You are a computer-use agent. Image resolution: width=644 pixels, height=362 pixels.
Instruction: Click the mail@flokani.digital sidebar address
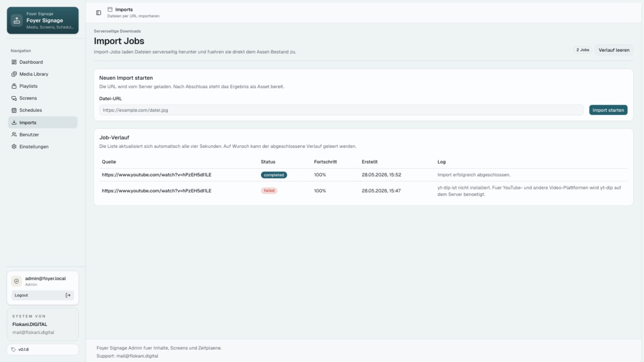33,333
